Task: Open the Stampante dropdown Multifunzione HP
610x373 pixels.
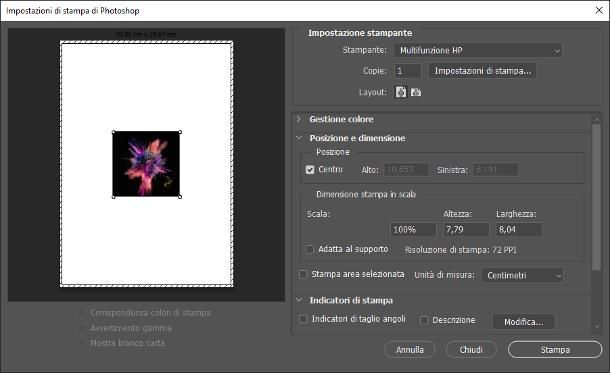Action: pos(478,50)
